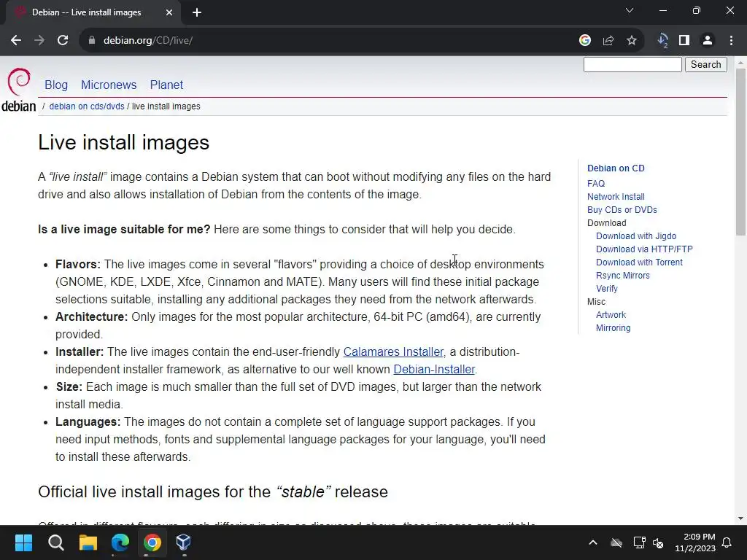The width and height of the screenshot is (747, 560).
Task: Go to debian on cds/dvds breadcrumb
Action: 87,106
